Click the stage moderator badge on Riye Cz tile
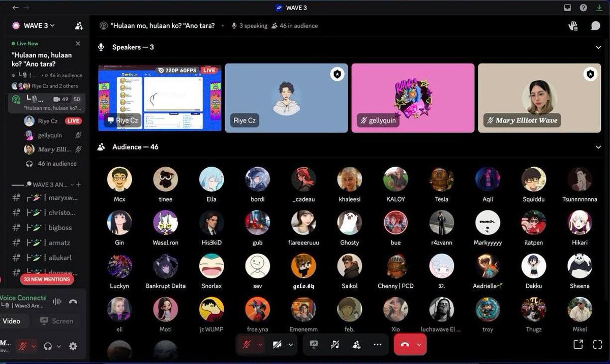This screenshot has width=610, height=364. (337, 74)
